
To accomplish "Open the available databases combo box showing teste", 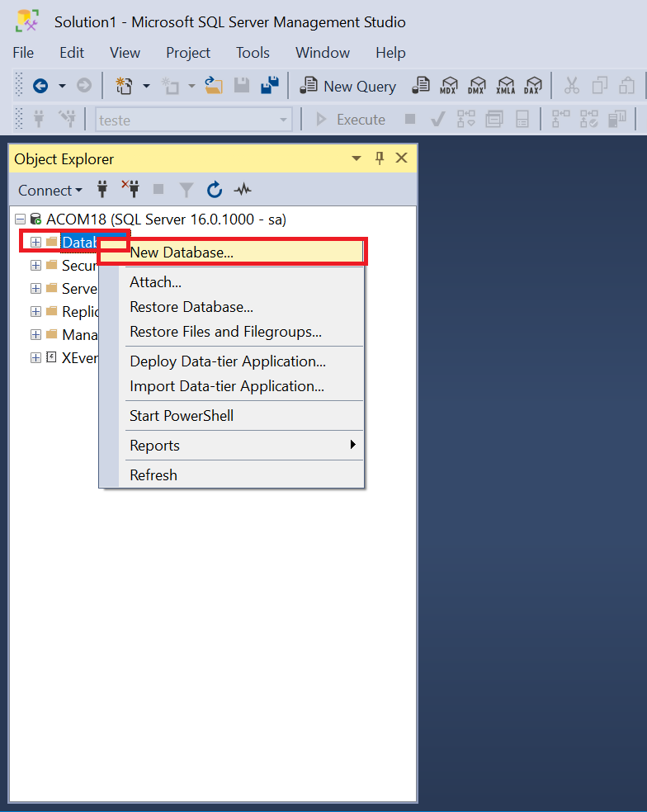I will [194, 120].
